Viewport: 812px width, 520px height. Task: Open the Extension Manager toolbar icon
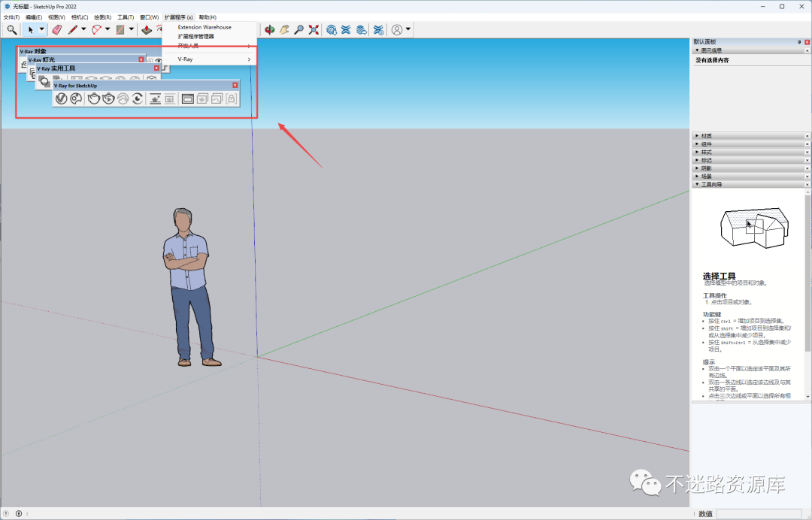coord(378,30)
